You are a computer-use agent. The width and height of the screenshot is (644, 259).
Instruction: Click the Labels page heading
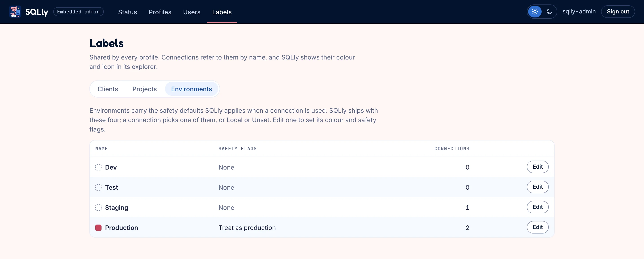[x=106, y=43]
